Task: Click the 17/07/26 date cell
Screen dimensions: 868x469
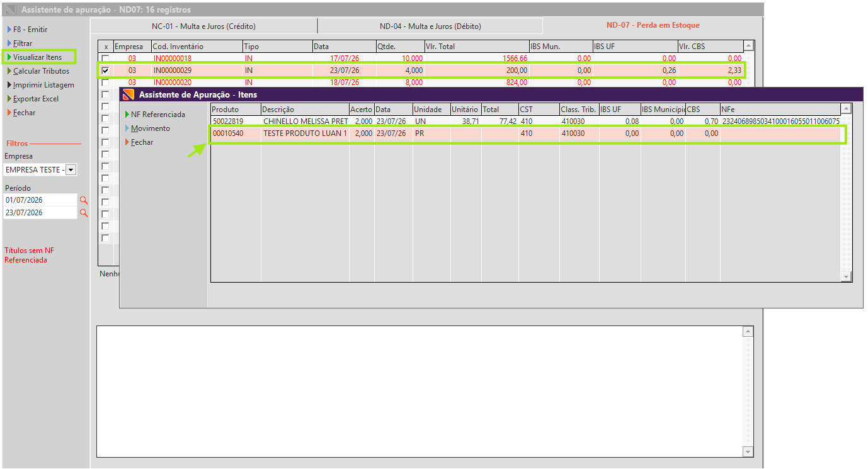Action: pyautogui.click(x=344, y=59)
